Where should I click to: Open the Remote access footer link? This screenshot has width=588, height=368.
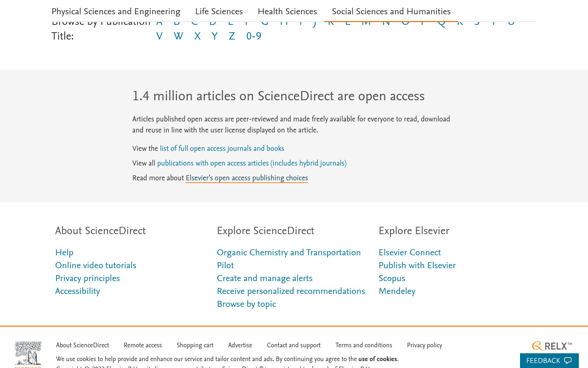[x=143, y=345]
